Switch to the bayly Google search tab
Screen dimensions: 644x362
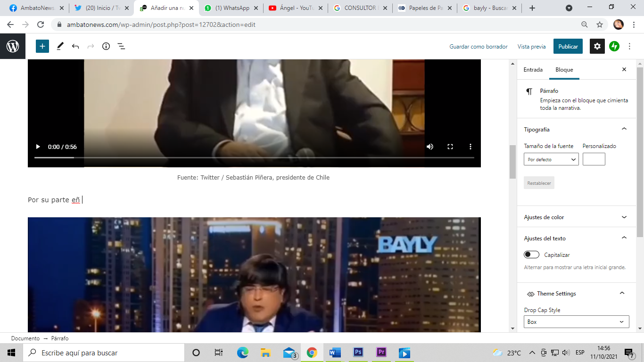[489, 8]
